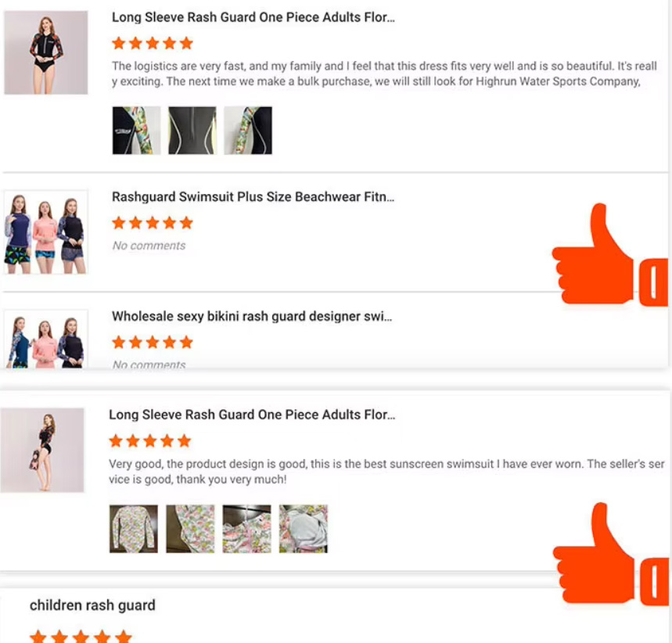672x643 pixels.
Task: View the middle photo in the top review's photo row
Action: pyautogui.click(x=192, y=131)
